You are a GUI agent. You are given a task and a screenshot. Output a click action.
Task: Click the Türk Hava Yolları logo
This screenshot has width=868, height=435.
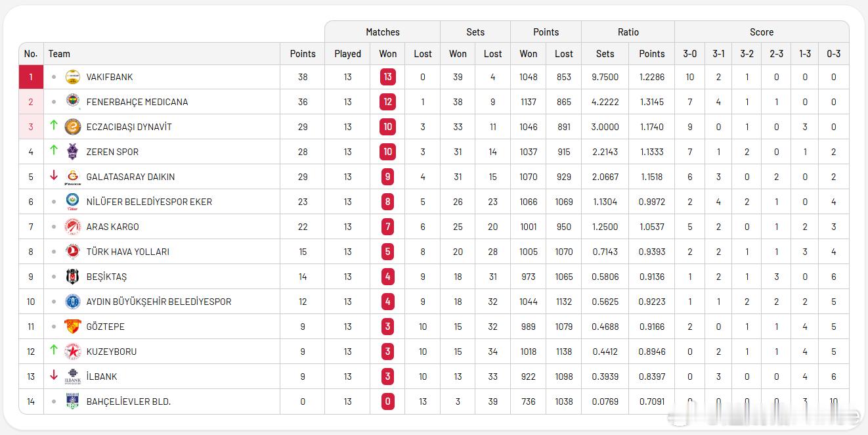pos(73,252)
